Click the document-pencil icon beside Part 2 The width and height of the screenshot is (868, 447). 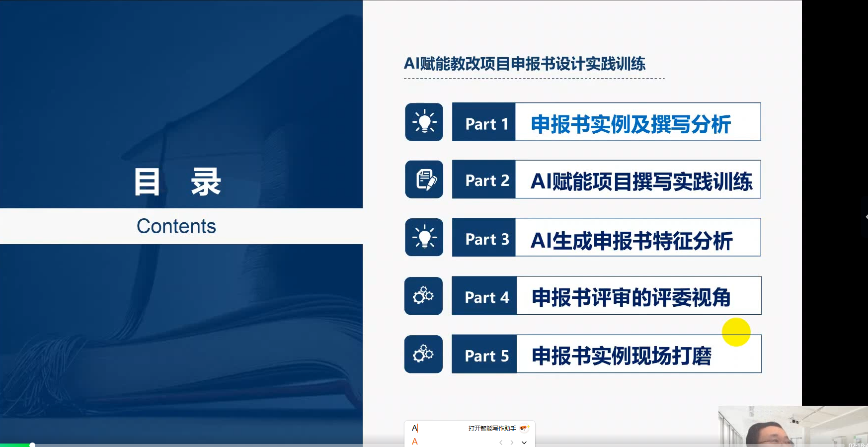(x=424, y=179)
